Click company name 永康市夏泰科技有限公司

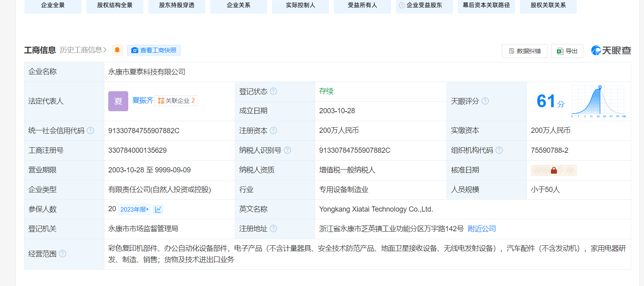147,72
